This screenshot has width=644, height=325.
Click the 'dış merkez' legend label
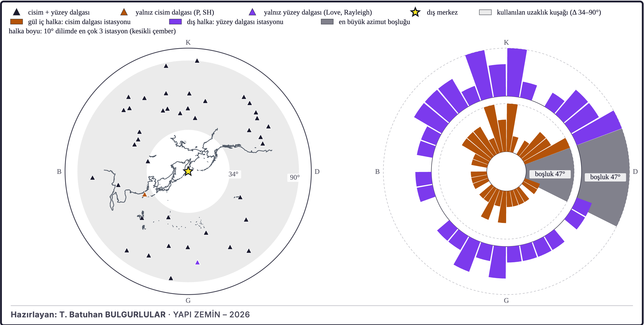click(x=442, y=12)
